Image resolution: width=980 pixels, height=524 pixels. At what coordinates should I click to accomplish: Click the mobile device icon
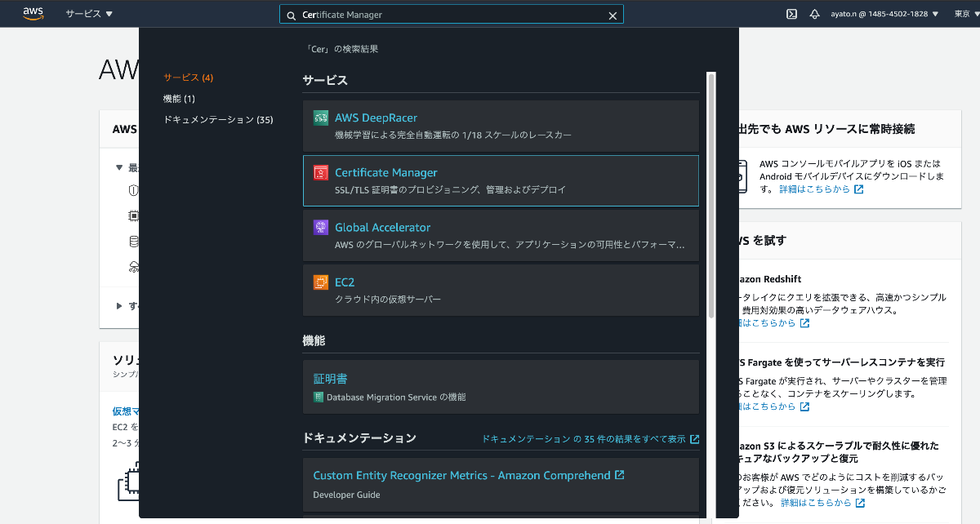click(x=742, y=176)
